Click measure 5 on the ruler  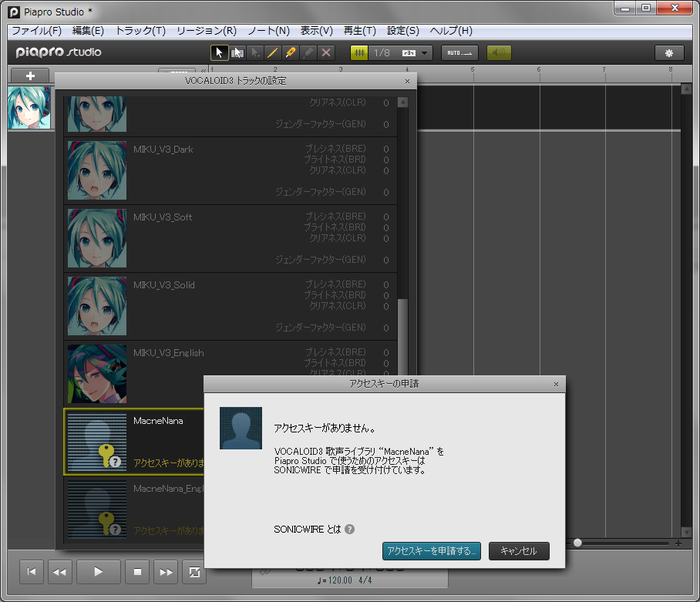(473, 69)
